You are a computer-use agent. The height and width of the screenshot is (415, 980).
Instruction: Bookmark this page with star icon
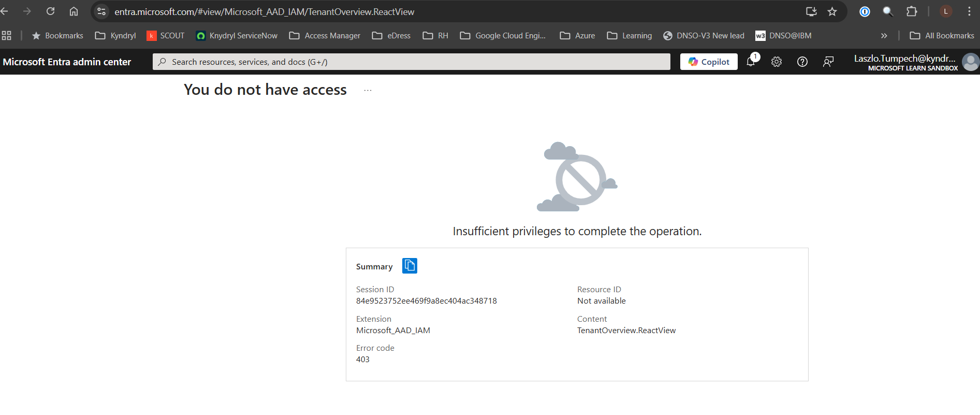pos(832,11)
